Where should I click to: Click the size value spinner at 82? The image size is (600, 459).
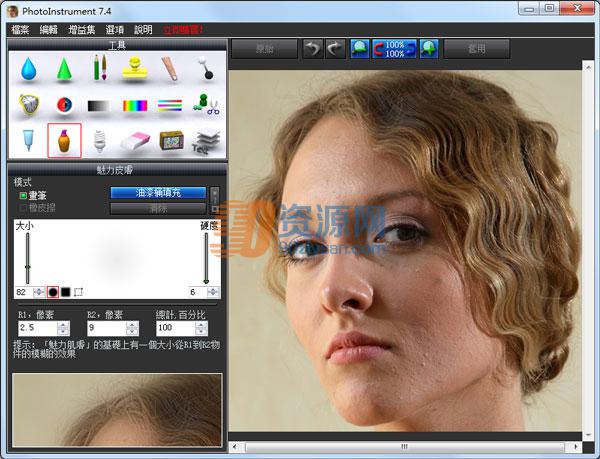pos(39,292)
